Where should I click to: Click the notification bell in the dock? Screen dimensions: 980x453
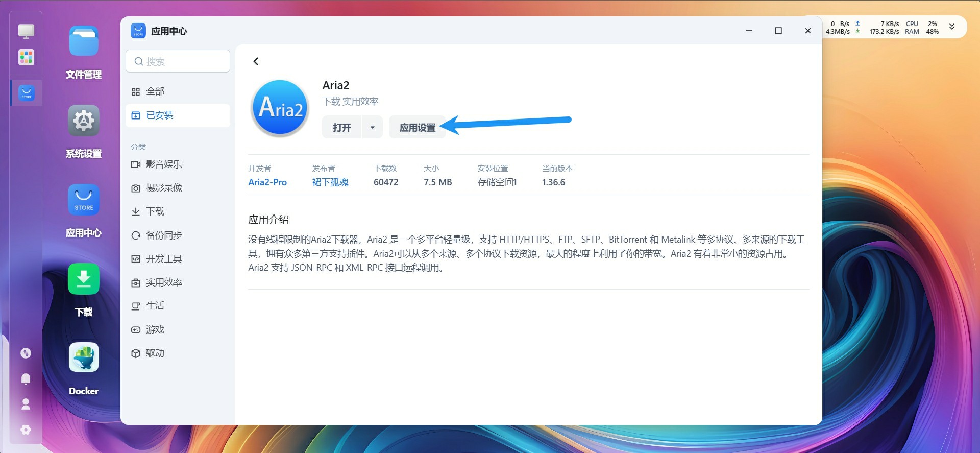[x=26, y=378]
